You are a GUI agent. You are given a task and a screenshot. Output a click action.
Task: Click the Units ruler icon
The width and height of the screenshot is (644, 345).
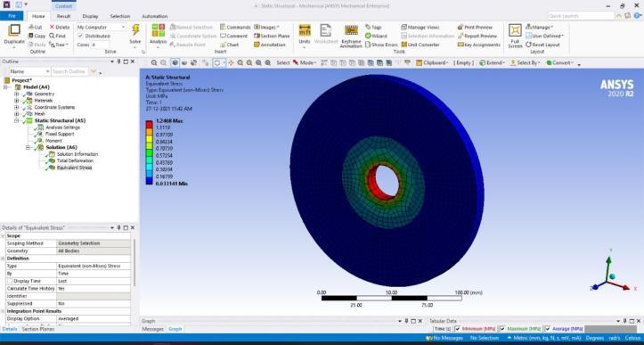(305, 30)
